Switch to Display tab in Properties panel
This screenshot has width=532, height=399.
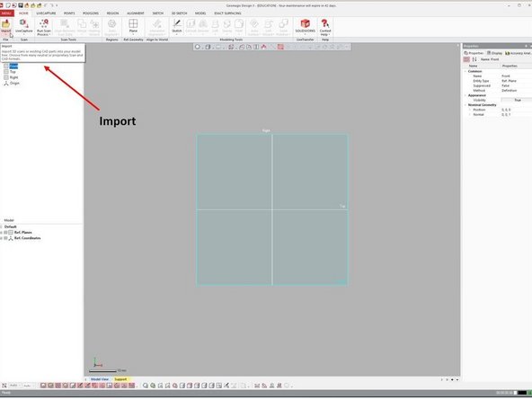coord(494,53)
